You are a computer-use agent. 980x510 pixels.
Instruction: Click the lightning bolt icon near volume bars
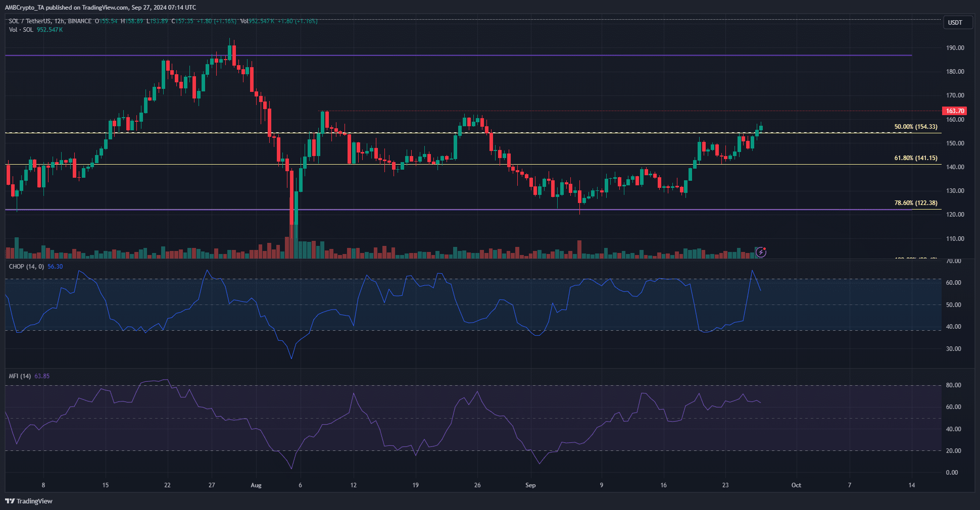(761, 252)
